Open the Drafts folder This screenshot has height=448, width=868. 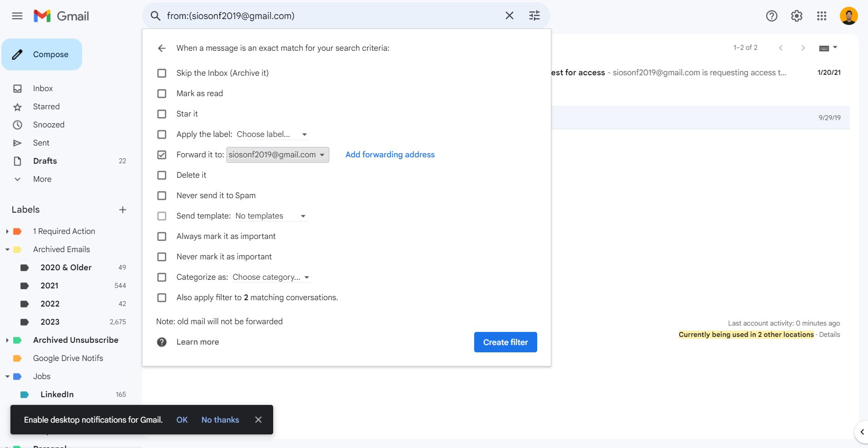[45, 161]
